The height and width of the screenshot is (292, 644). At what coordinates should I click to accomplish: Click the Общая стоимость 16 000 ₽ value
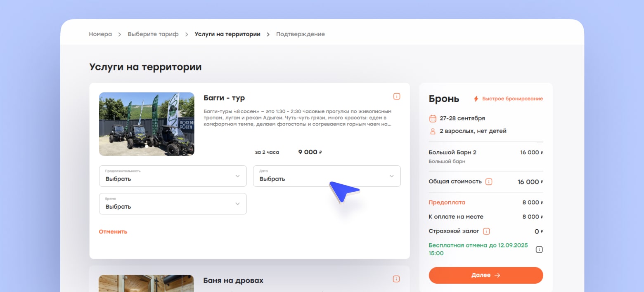[x=530, y=182]
